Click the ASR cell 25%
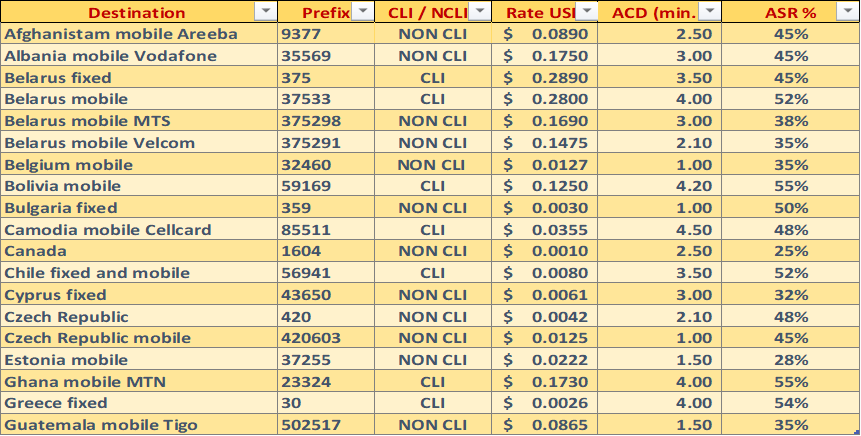Image resolution: width=861 pixels, height=436 pixels. click(x=791, y=251)
